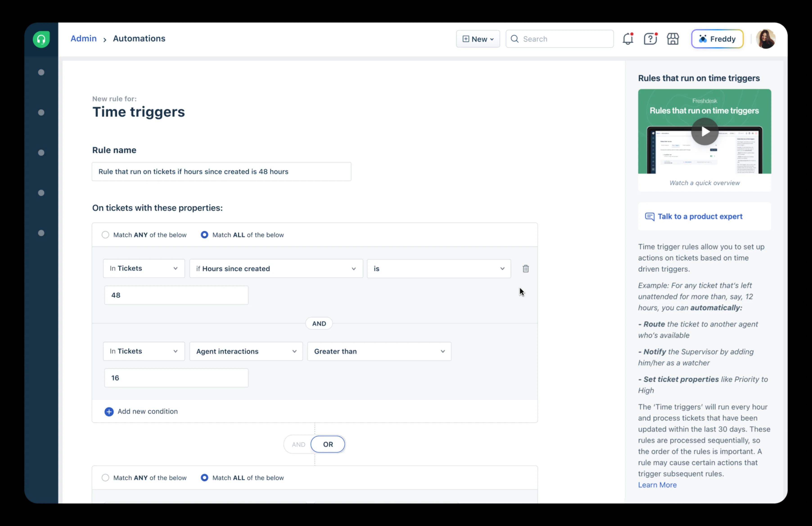Click the blue plus icon for new condition
The width and height of the screenshot is (812, 526).
coord(109,412)
